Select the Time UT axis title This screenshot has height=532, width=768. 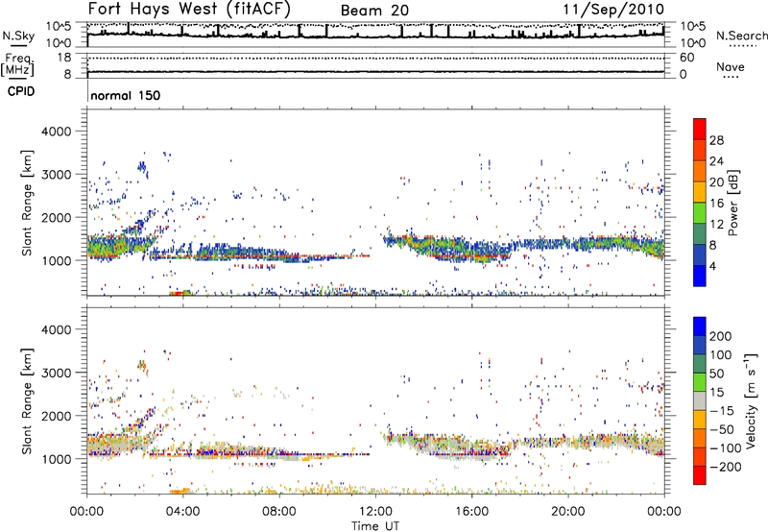coord(375,526)
